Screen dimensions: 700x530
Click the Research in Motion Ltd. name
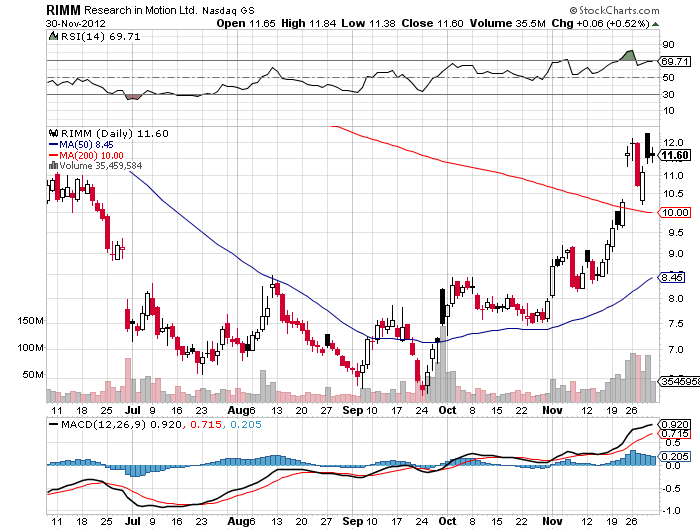coord(140,10)
